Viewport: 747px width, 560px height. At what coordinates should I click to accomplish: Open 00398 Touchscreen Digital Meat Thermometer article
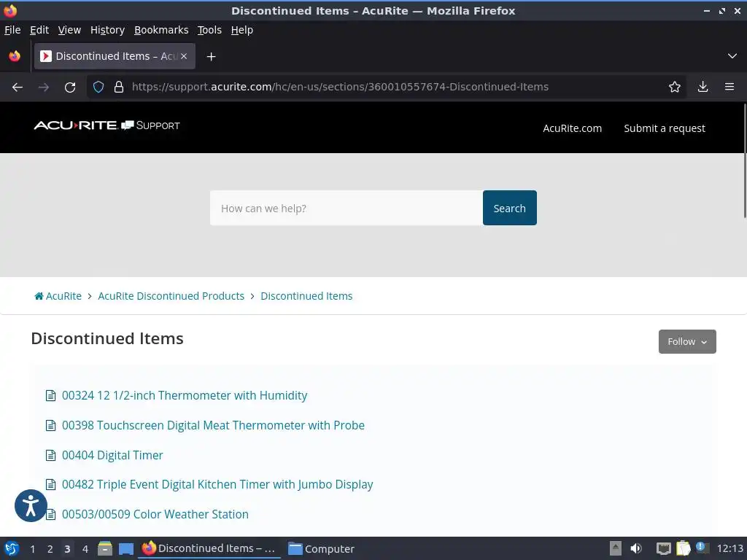[x=213, y=425]
